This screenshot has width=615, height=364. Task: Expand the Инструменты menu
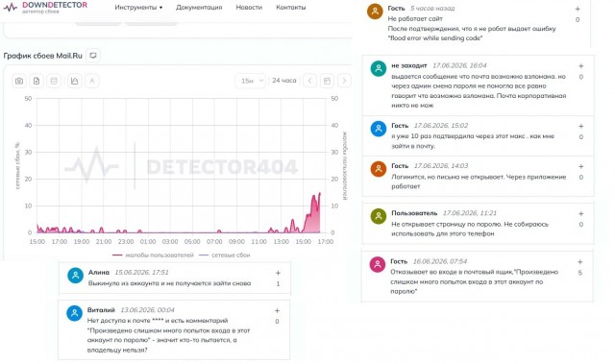coord(138,8)
